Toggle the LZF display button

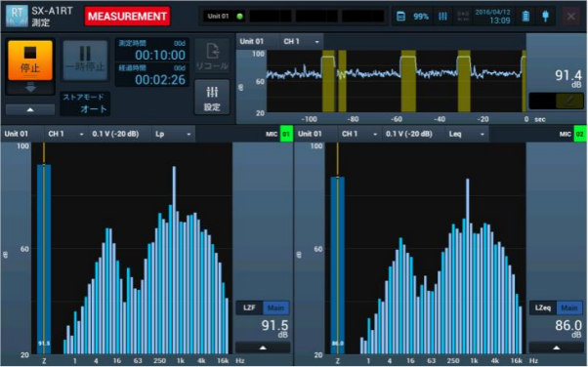[x=249, y=307]
